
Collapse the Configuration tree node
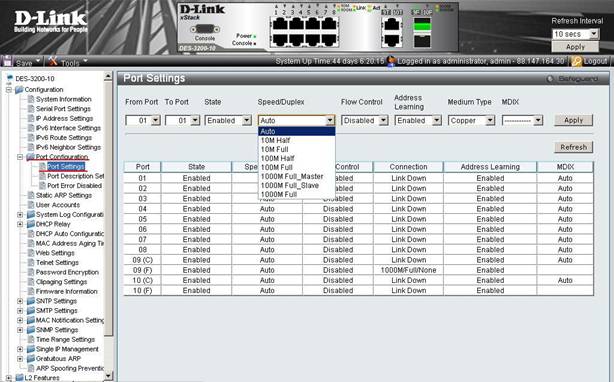click(9, 90)
